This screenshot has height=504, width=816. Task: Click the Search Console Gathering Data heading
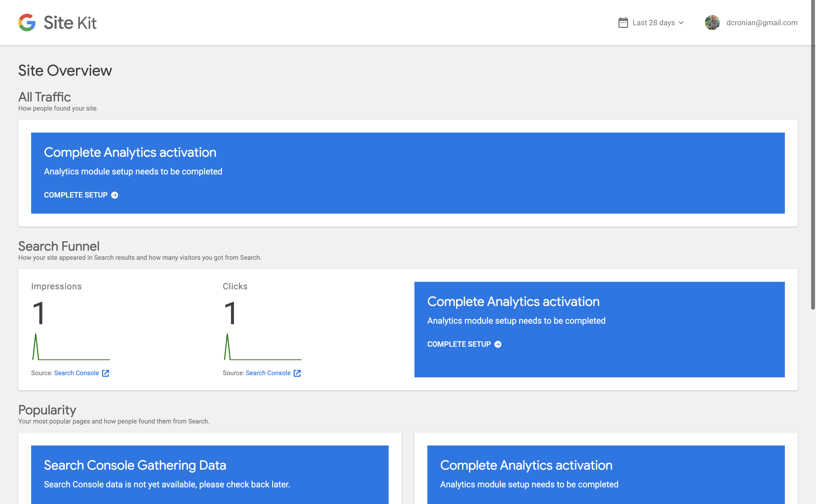click(135, 465)
